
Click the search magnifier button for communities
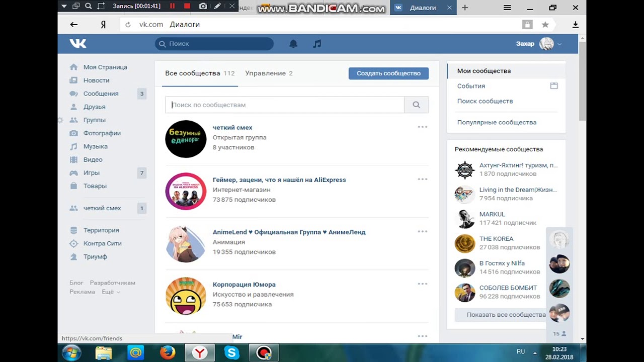(x=416, y=105)
